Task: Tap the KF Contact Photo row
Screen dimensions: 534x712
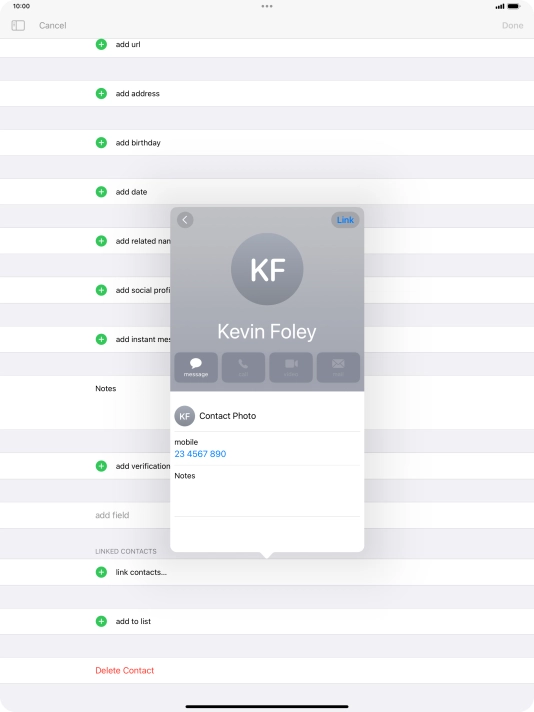Action: (x=267, y=416)
